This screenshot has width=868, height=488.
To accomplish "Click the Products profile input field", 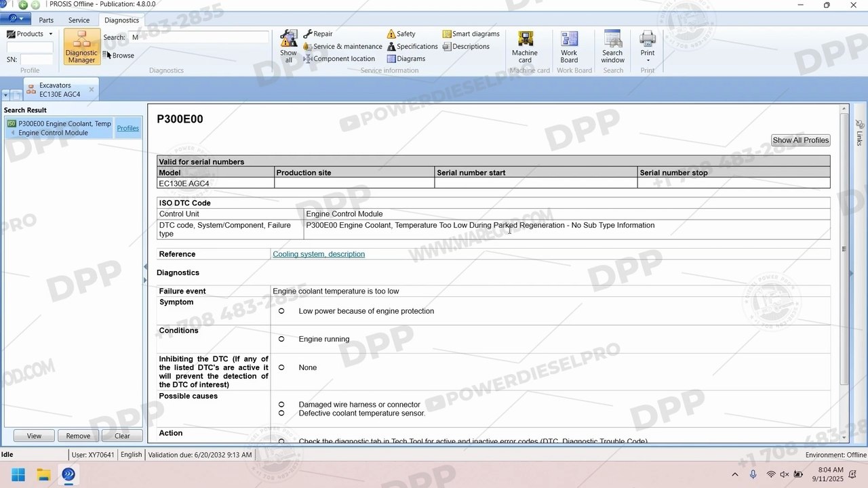I will pyautogui.click(x=30, y=47).
